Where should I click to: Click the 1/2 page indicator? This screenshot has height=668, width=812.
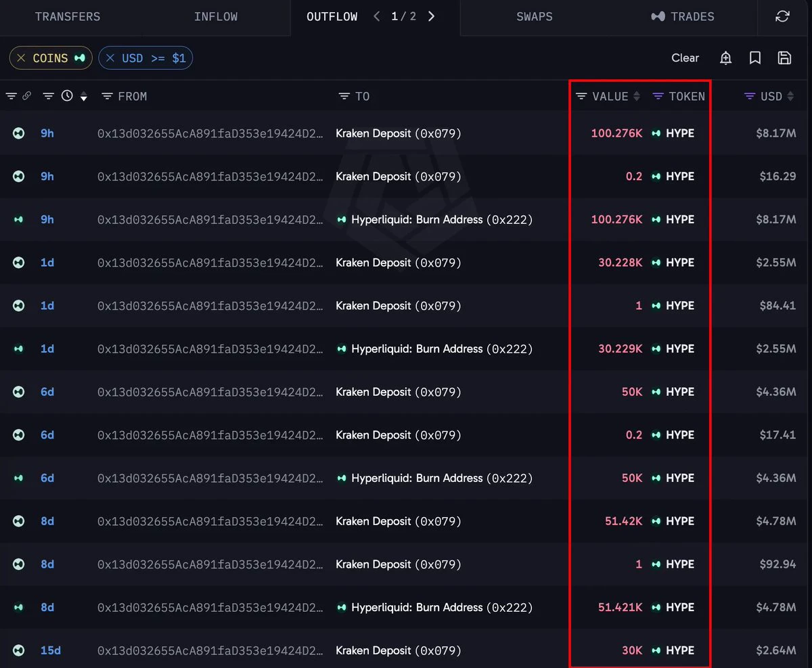[x=404, y=17]
